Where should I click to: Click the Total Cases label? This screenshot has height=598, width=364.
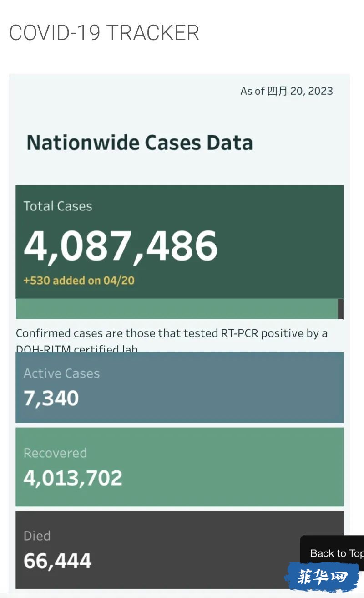[x=58, y=206]
